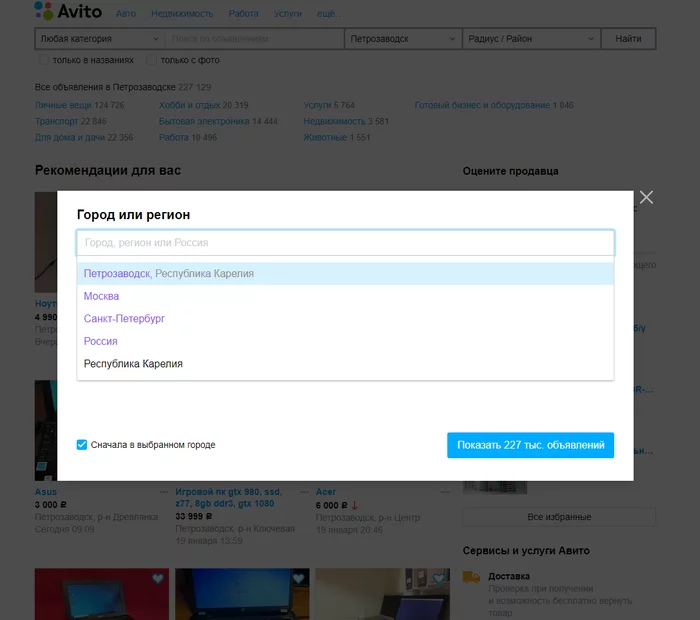
Task: Open options menu for the Acer listing
Action: tap(445, 492)
